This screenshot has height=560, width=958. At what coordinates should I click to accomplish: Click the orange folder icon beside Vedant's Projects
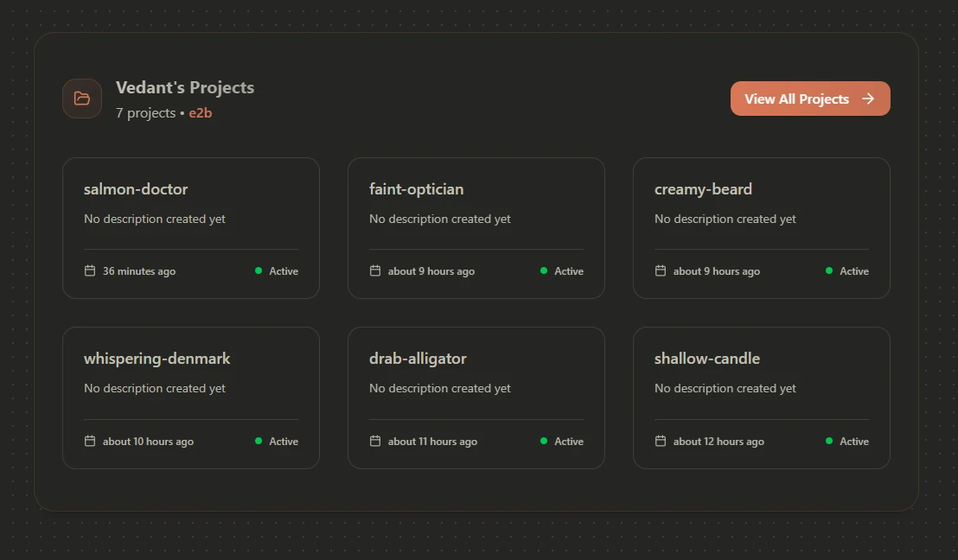tap(82, 99)
